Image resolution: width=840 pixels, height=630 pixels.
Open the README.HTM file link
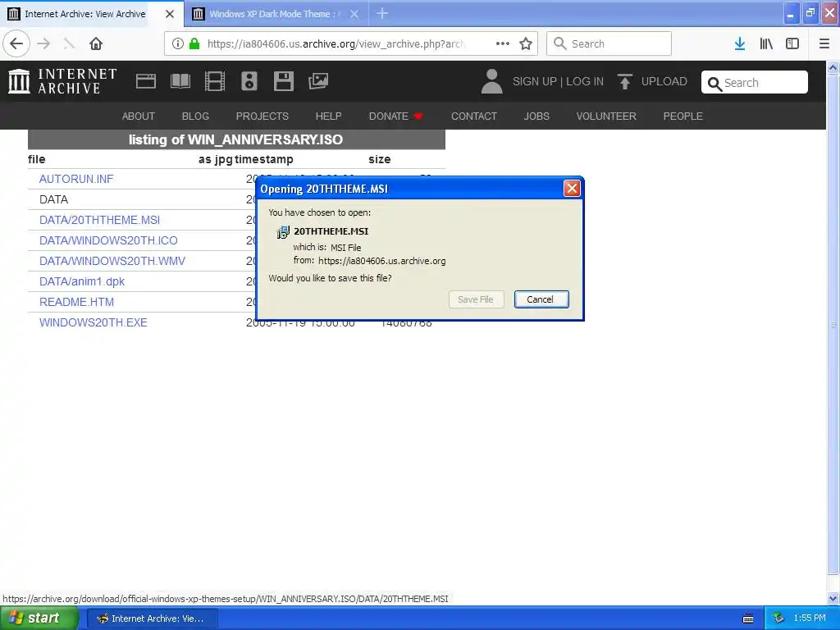76,302
